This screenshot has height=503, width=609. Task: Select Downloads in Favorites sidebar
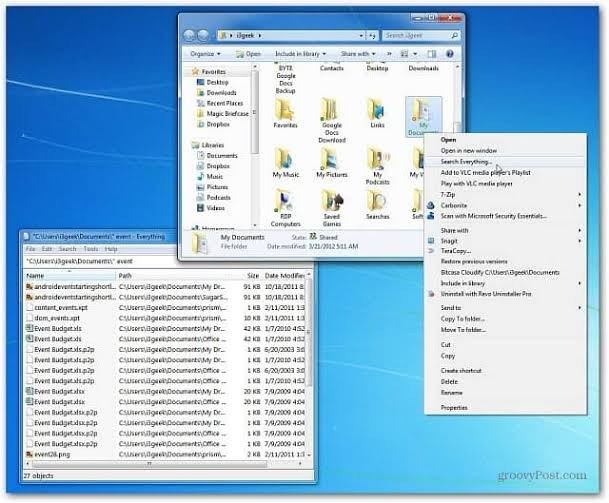pyautogui.click(x=221, y=93)
